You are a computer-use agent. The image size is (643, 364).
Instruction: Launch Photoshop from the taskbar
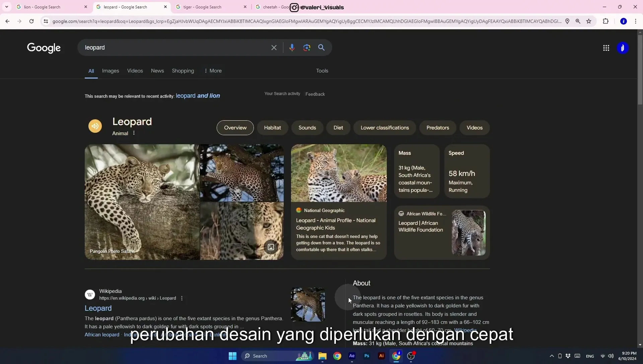coord(367,356)
